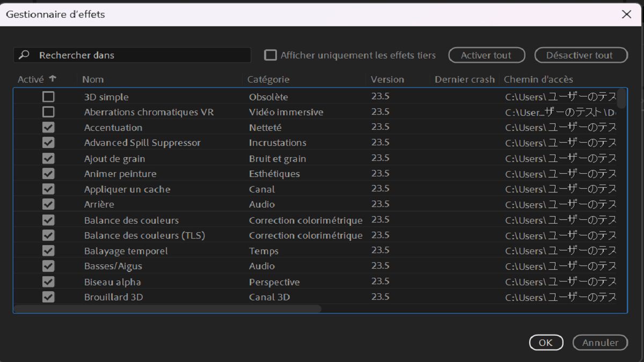Uncheck the Advanced Spill Suppressor effect
The height and width of the screenshot is (362, 644).
click(49, 143)
